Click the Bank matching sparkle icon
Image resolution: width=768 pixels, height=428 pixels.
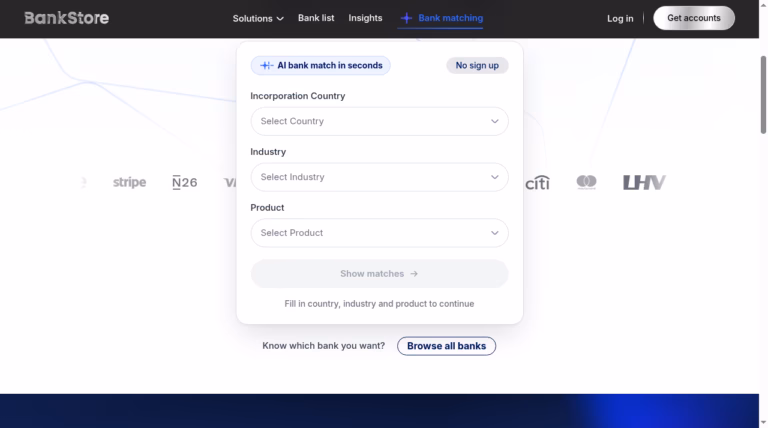(406, 18)
